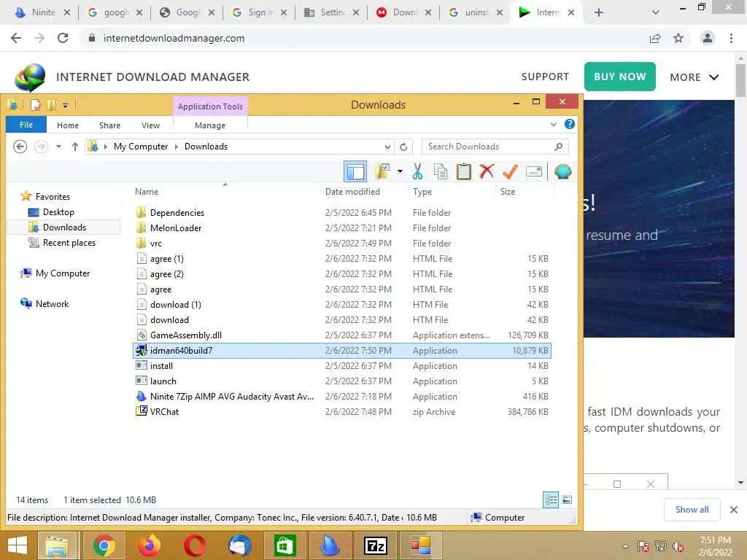This screenshot has width=747, height=560.
Task: Open a new Chrome tab
Action: pyautogui.click(x=599, y=12)
